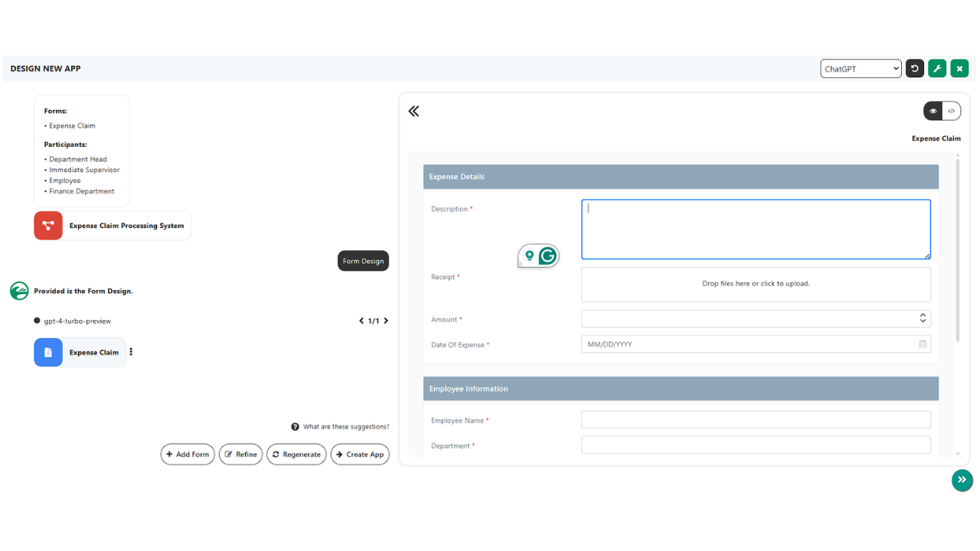
Task: Open the blue Expense Claim form icon
Action: tap(48, 353)
